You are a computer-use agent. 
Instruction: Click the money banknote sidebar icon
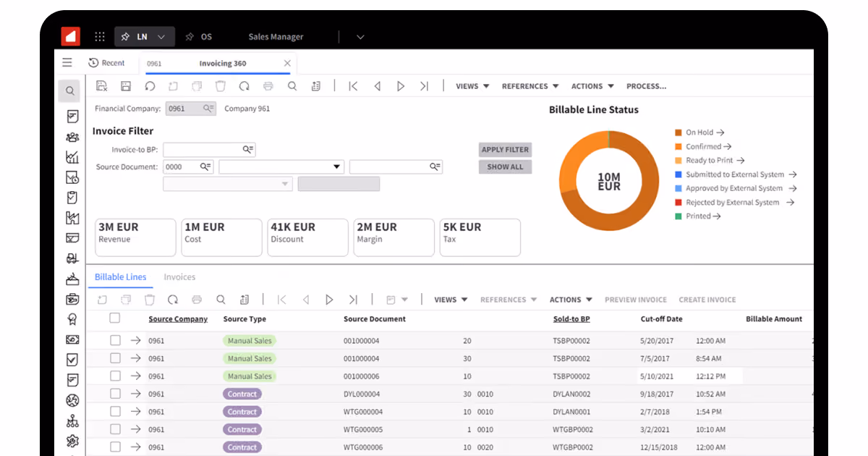click(72, 339)
